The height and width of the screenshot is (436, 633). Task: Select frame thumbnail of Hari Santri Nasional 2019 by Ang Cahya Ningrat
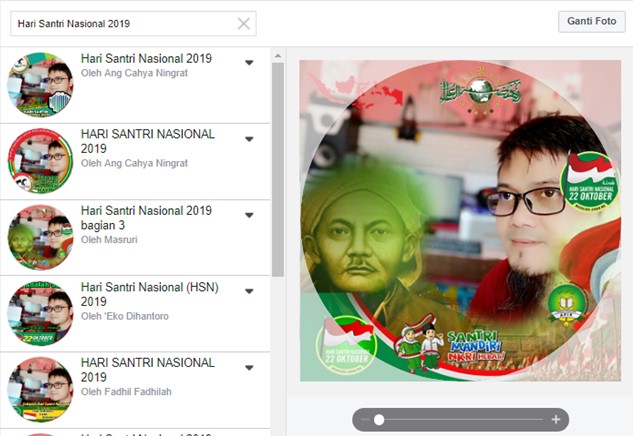coord(40,84)
